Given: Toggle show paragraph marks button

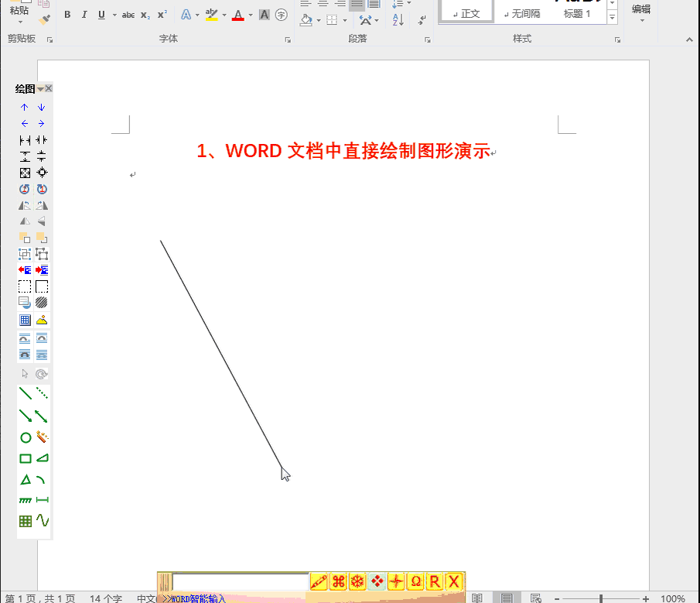Looking at the screenshot, I should 422,19.
